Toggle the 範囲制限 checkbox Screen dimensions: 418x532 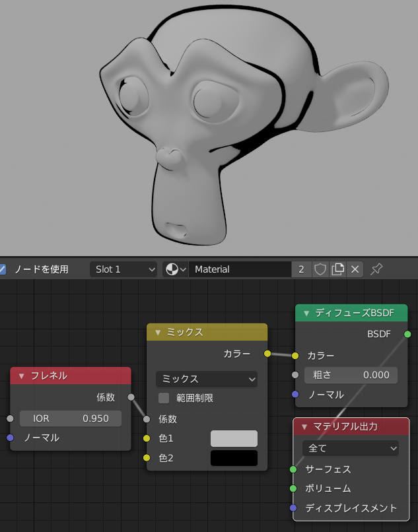coord(164,398)
